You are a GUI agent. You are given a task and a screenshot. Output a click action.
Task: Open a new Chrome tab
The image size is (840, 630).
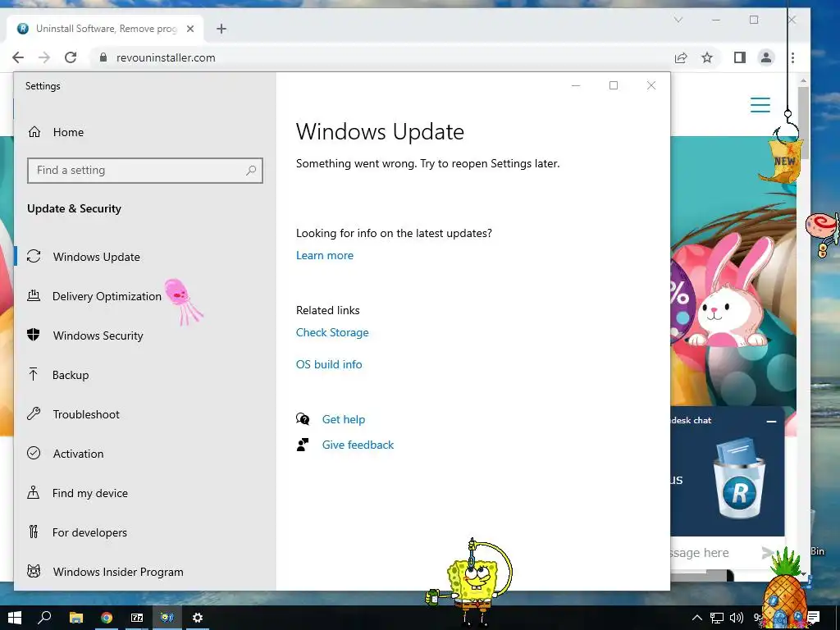221,29
